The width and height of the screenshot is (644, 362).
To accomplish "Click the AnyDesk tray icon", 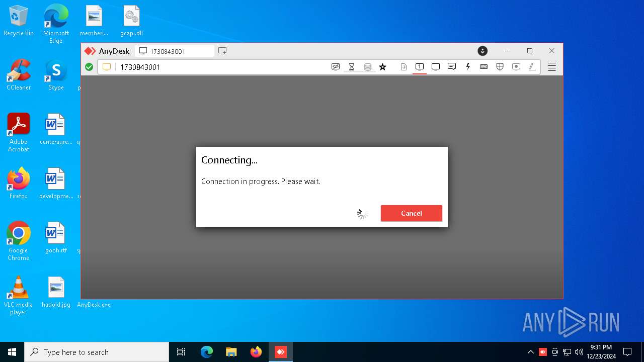I will tap(543, 352).
